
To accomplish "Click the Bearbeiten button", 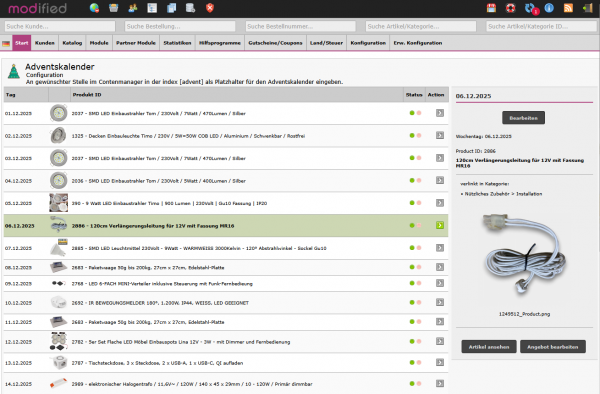I will pyautogui.click(x=523, y=118).
